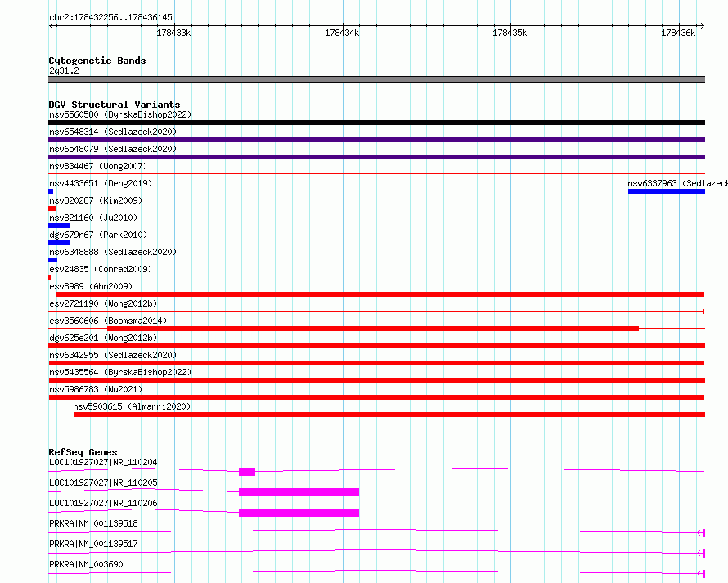Open the DGV Structural Variants track title

(x=115, y=105)
